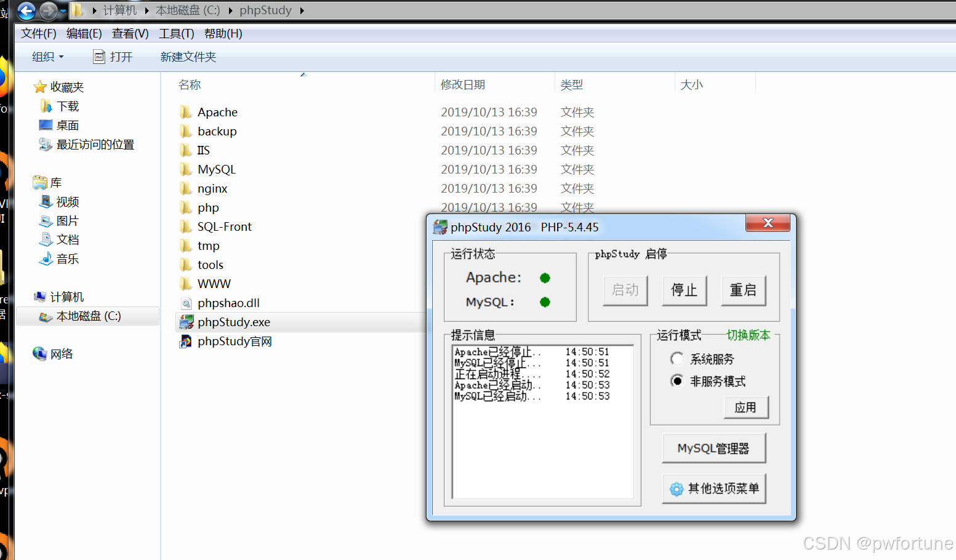Open the Apache folder icon

click(x=186, y=112)
